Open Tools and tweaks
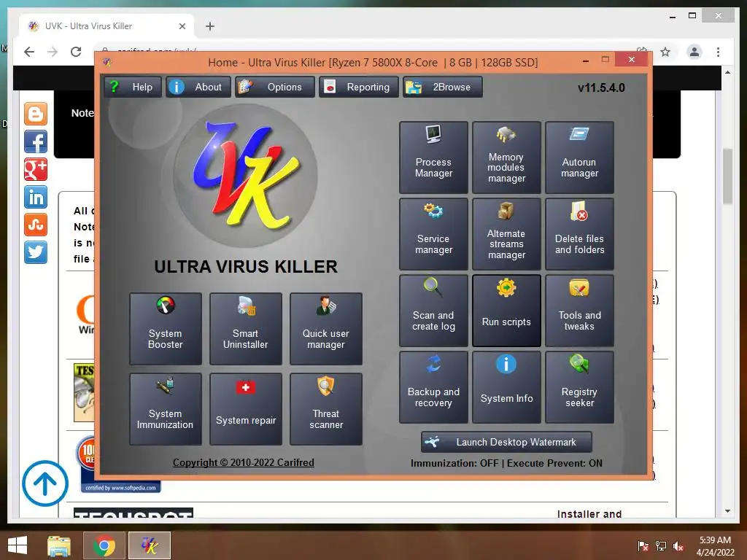 point(579,311)
